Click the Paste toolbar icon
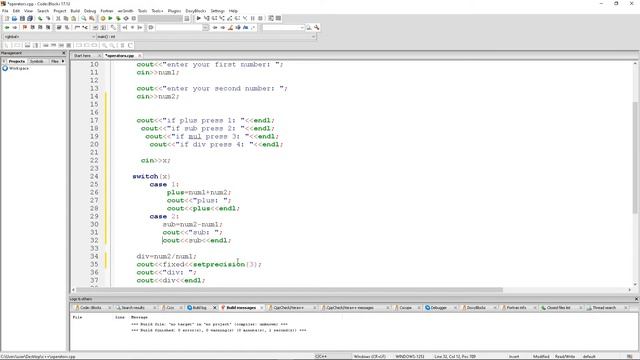 (x=73, y=18)
